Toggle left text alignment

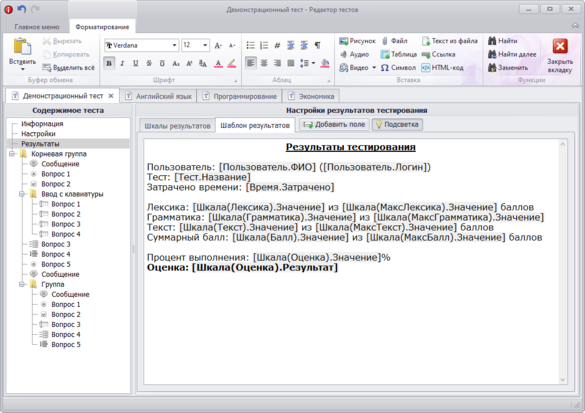tap(251, 63)
